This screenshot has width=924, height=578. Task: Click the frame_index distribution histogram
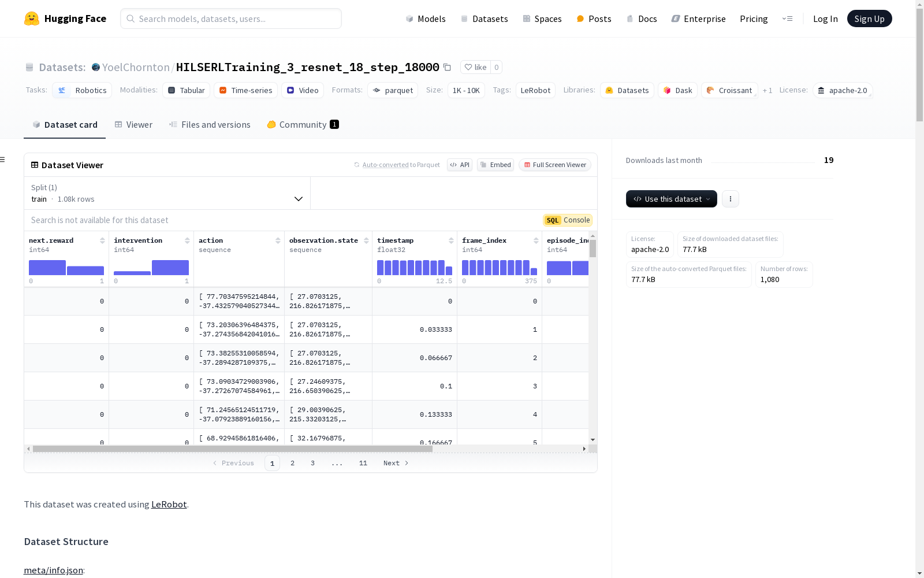click(500, 268)
